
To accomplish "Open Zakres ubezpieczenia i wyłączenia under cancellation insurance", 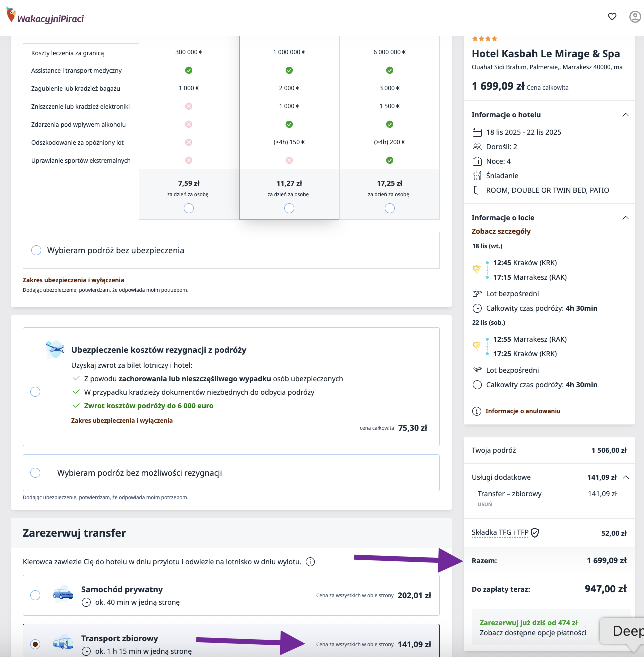I will tap(122, 420).
